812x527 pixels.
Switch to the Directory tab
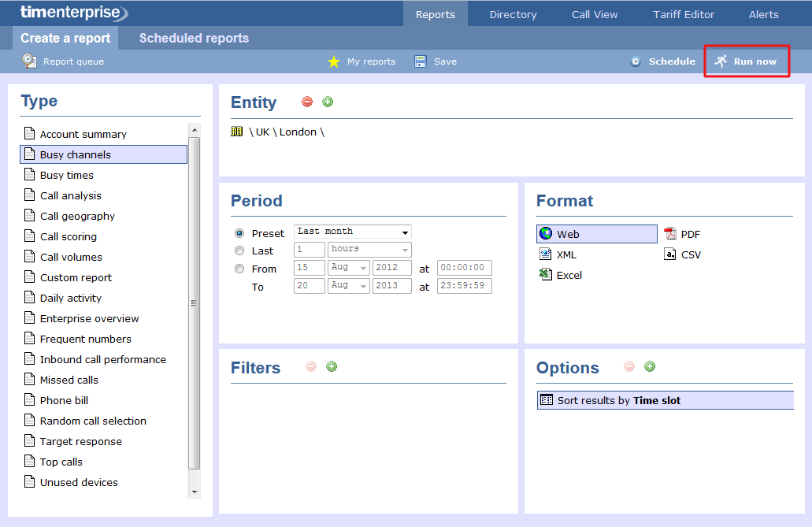513,14
